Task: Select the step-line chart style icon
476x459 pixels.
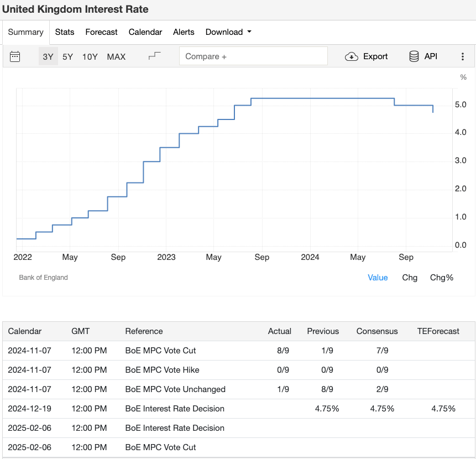Action: click(x=154, y=56)
